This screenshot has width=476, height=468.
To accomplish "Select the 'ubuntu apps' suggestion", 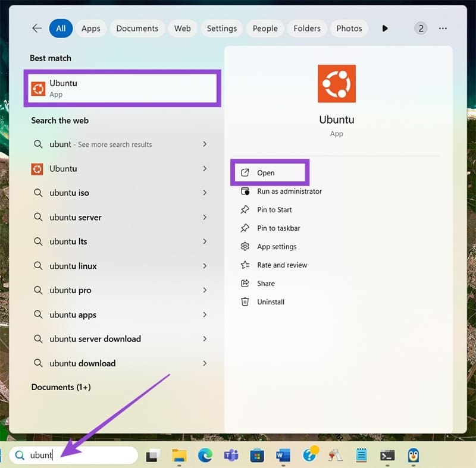I will [120, 315].
